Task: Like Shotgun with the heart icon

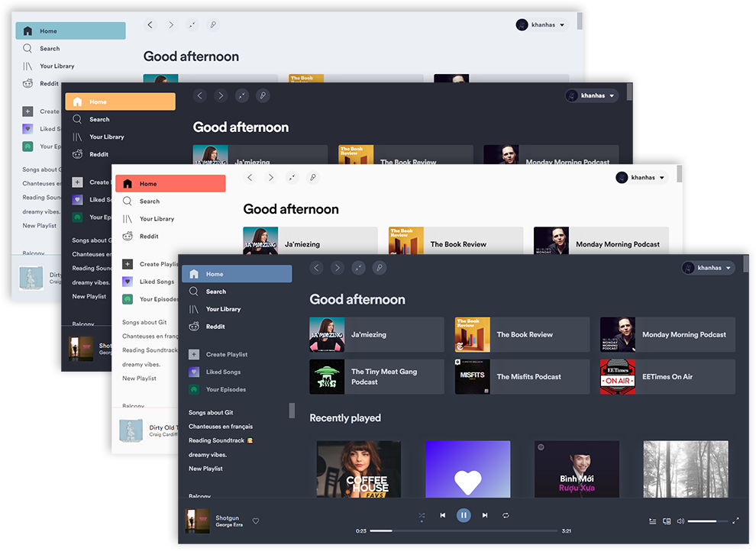Action: 256,520
